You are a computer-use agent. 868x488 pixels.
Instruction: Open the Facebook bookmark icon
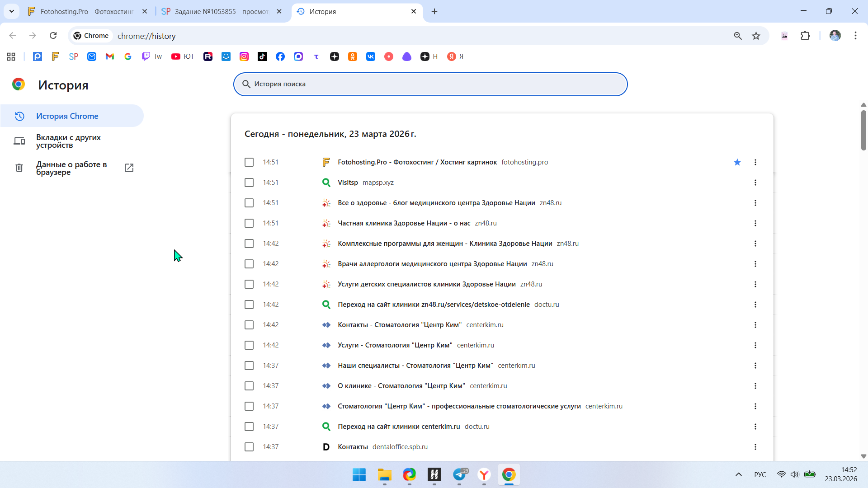pyautogui.click(x=280, y=56)
